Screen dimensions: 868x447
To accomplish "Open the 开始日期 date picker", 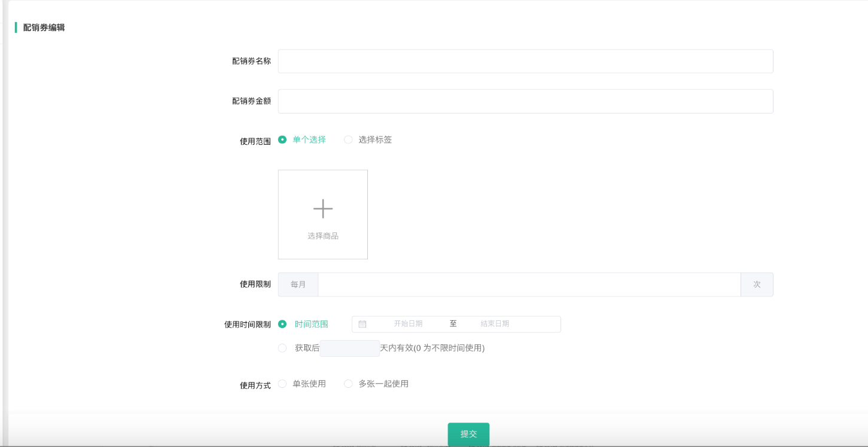I will tap(408, 324).
